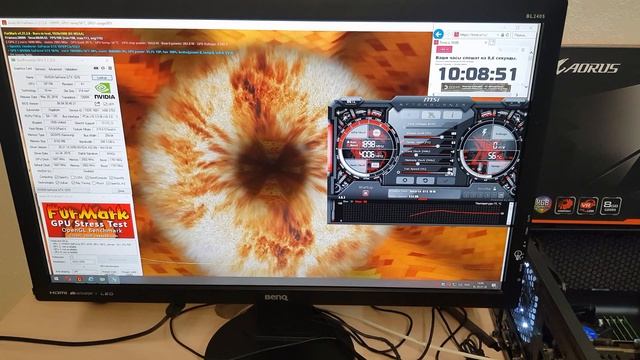Open the address bar dropdown arrow
Screen dimensions: 640x360
click(x=498, y=35)
